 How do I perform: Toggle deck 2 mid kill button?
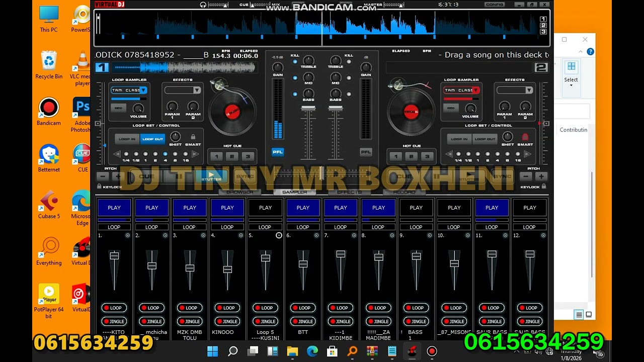pos(349,78)
